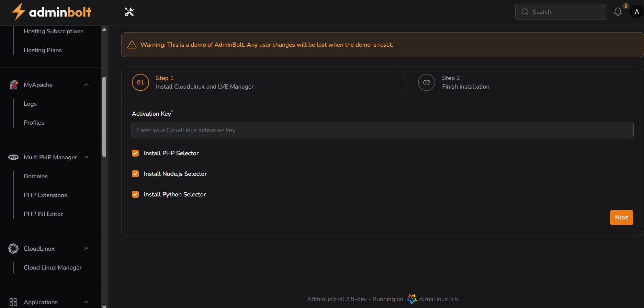This screenshot has width=644, height=308.
Task: Click the Multi PHP Manager php icon
Action: (x=13, y=157)
